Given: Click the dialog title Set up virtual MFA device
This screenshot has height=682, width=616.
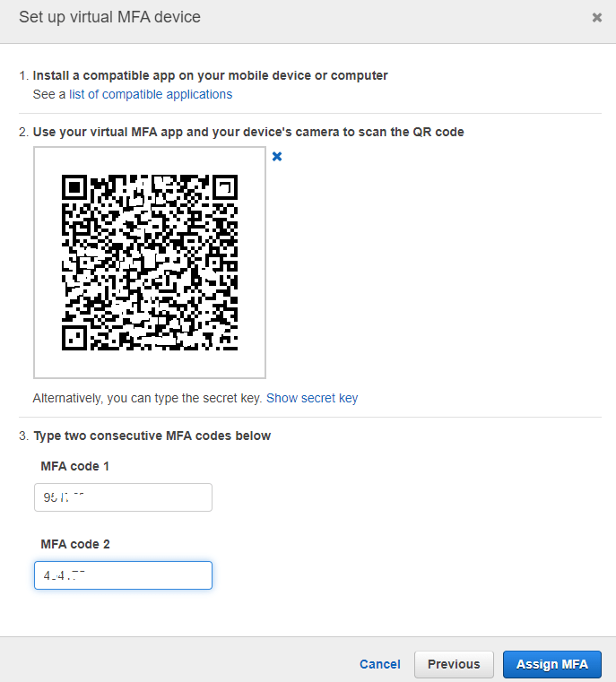Looking at the screenshot, I should (109, 17).
